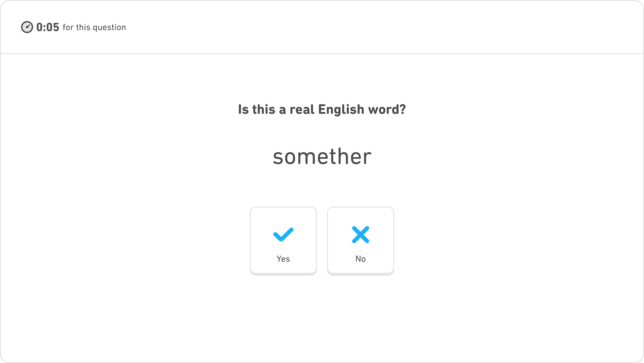Screen dimensions: 644x363
Task: Click the Yes label below the checkmark
Action: 283,259
